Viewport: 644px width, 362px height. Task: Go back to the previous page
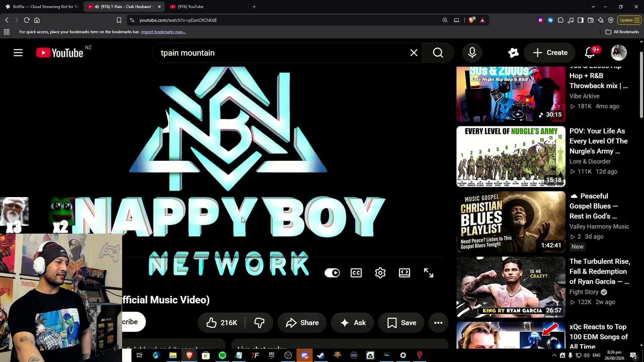pos(7,20)
